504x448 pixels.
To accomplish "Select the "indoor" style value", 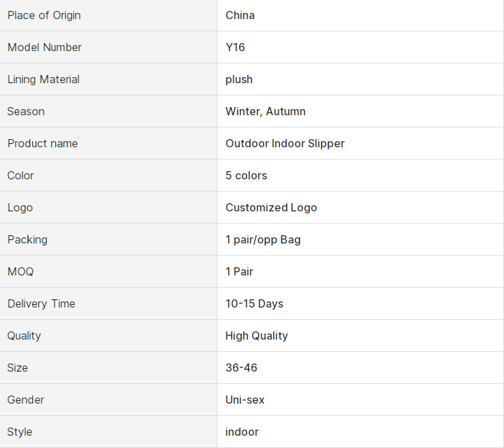I will coord(242,432).
